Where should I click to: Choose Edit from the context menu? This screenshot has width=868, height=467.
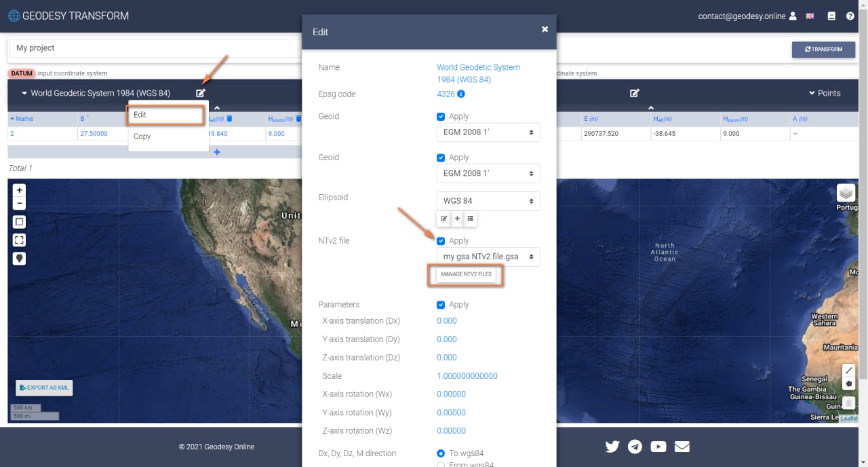tap(165, 115)
